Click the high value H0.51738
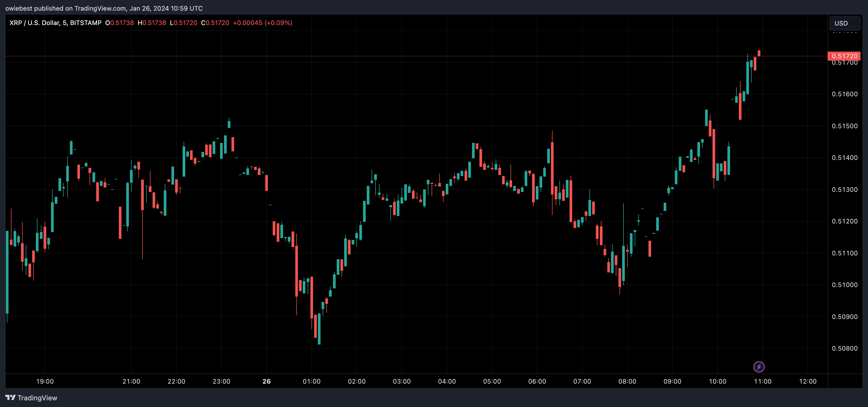The height and width of the screenshot is (407, 868). (152, 23)
